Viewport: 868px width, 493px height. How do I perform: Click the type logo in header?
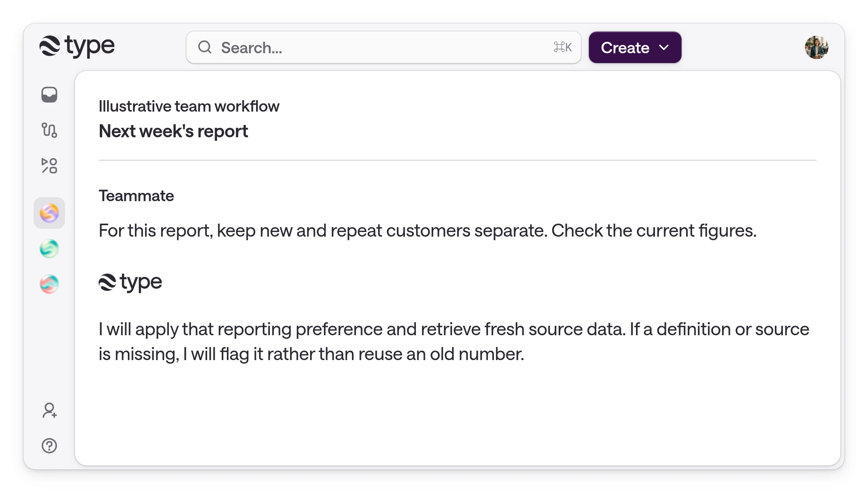(x=77, y=47)
